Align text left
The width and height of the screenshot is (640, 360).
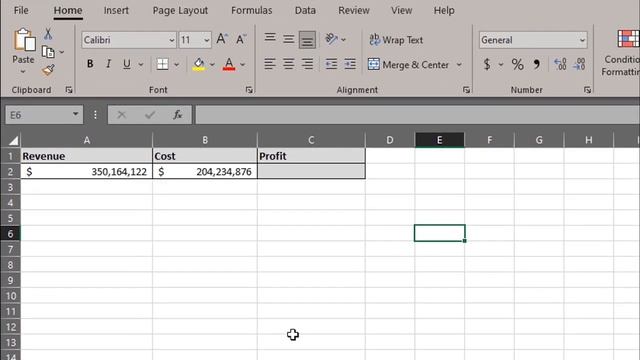(x=270, y=64)
